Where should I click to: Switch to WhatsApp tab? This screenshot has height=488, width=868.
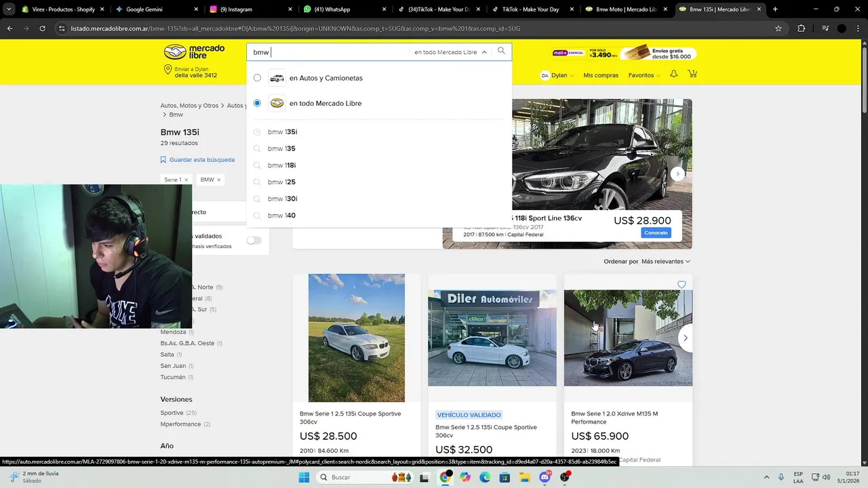click(x=343, y=9)
